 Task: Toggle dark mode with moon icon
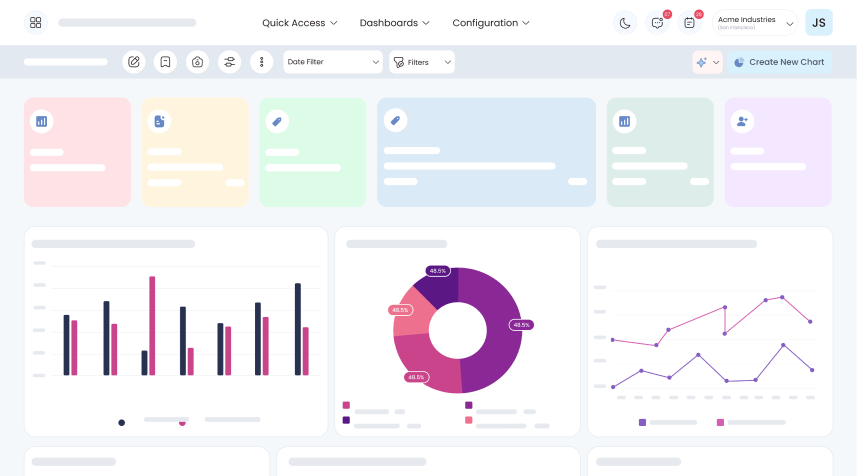click(x=624, y=22)
